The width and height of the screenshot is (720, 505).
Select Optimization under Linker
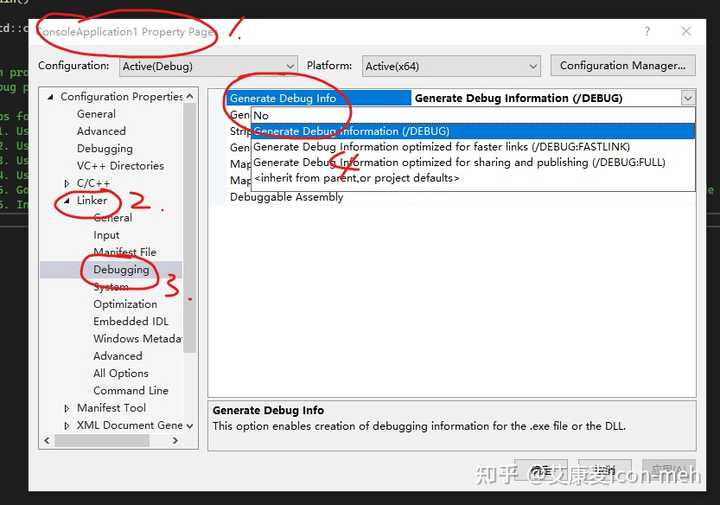(x=125, y=304)
